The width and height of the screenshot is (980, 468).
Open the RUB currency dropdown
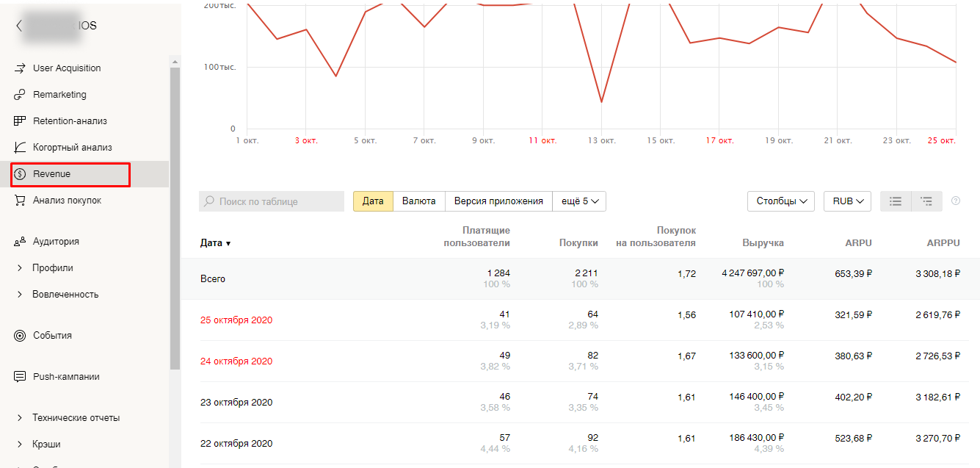point(847,201)
